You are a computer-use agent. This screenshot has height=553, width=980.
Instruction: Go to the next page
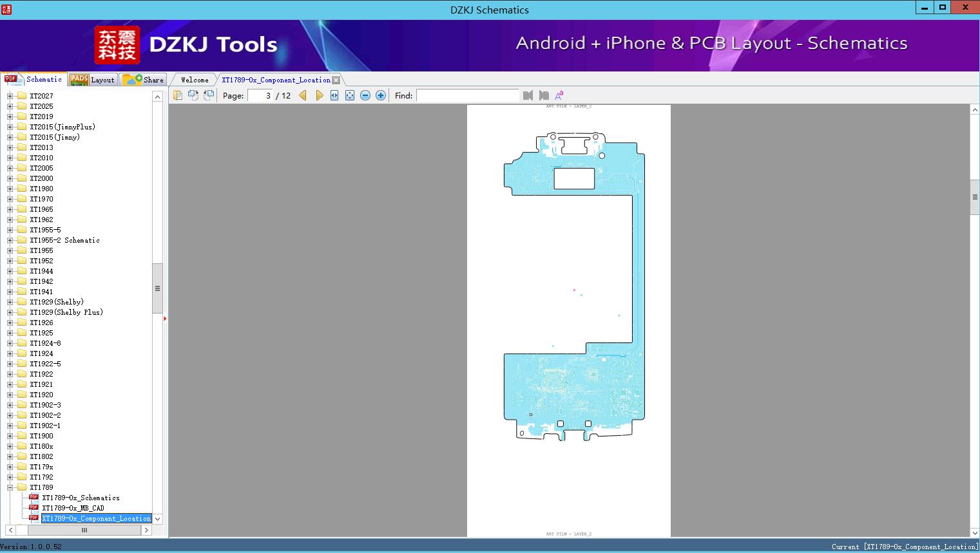coord(319,95)
